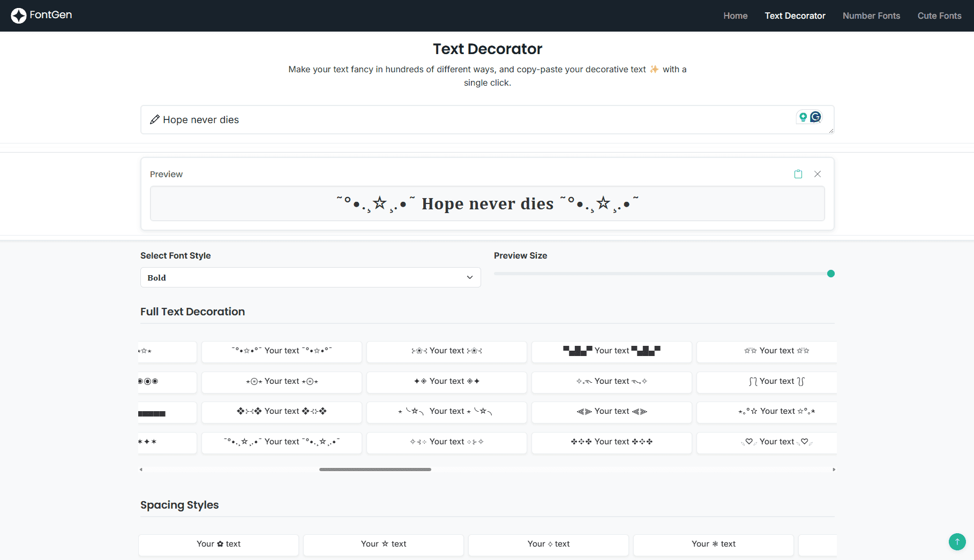Choose the heart-decorated Your text style
The height and width of the screenshot is (560, 974).
pos(776,442)
